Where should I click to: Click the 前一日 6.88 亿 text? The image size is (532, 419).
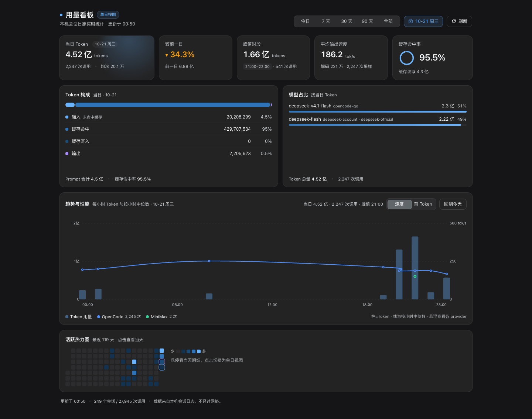coord(180,66)
